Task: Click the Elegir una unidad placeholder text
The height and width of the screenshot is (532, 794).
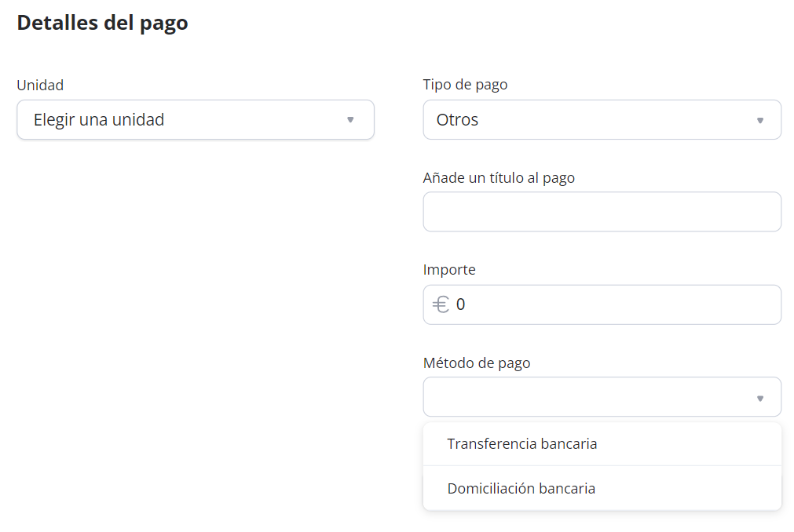Action: [x=99, y=120]
